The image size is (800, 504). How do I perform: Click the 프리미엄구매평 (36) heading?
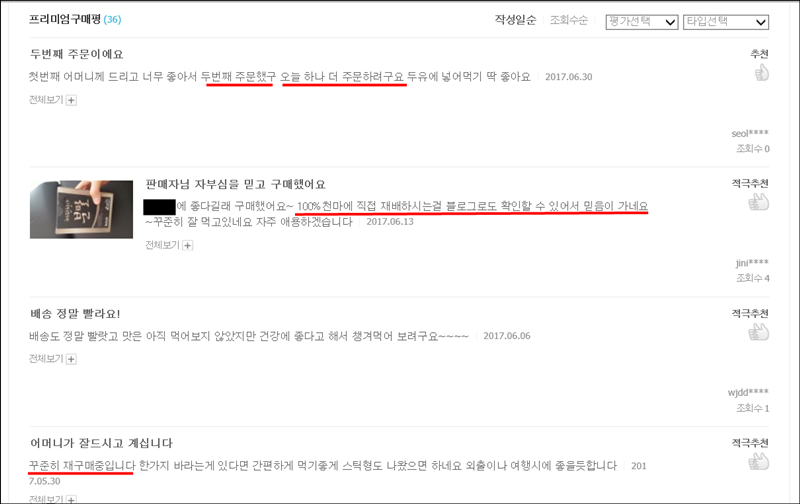click(75, 19)
